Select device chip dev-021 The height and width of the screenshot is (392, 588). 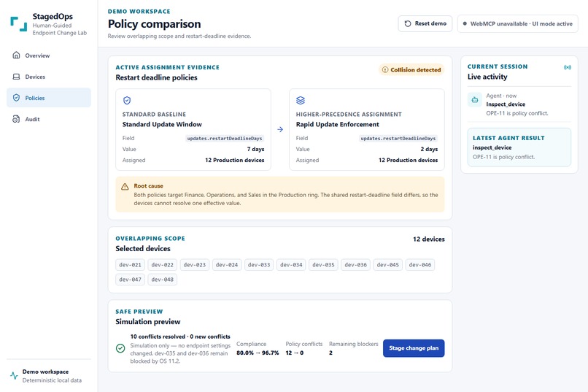click(x=130, y=265)
